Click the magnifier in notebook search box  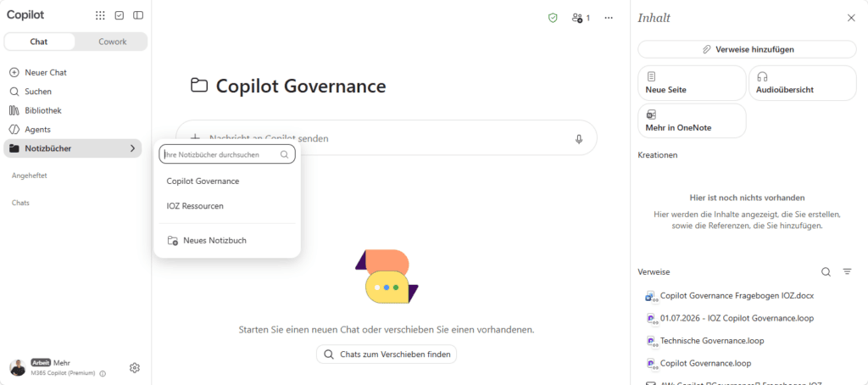click(285, 155)
